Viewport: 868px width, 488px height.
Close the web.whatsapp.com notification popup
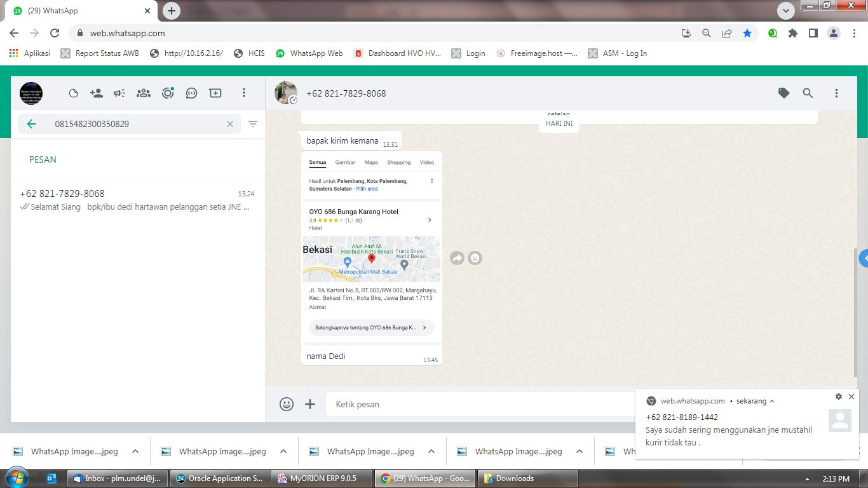[x=851, y=396]
